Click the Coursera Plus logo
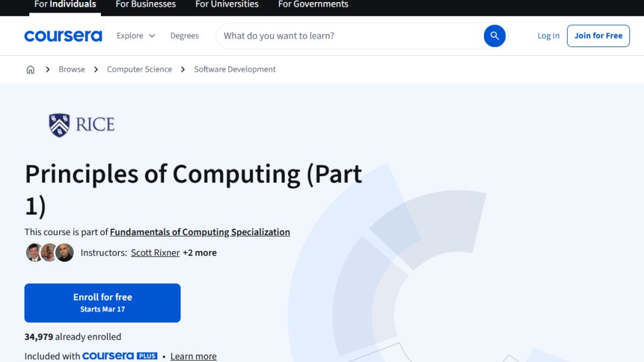 (x=120, y=356)
